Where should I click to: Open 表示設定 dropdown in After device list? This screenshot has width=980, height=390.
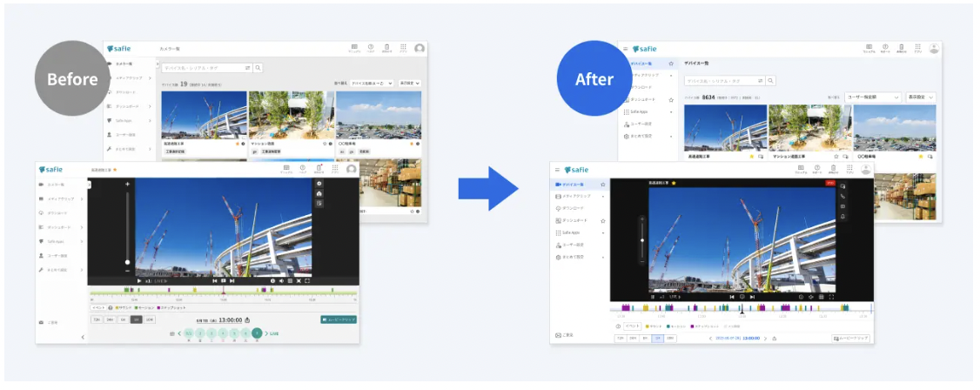click(921, 97)
